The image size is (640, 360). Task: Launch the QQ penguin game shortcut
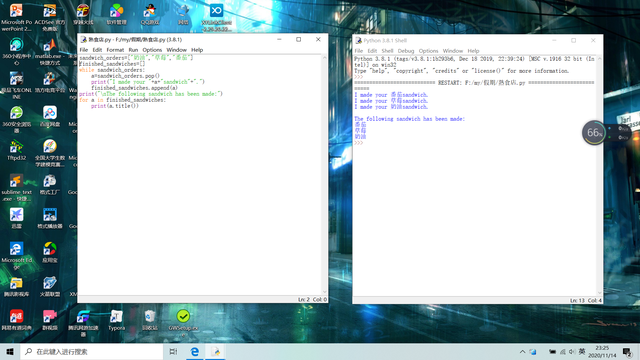(x=149, y=14)
